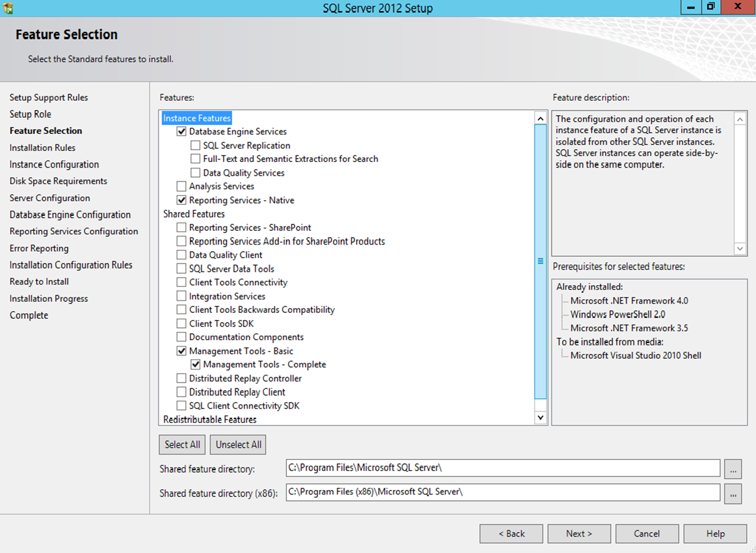
Task: Enable the SQL Server Replication checkbox
Action: click(195, 146)
